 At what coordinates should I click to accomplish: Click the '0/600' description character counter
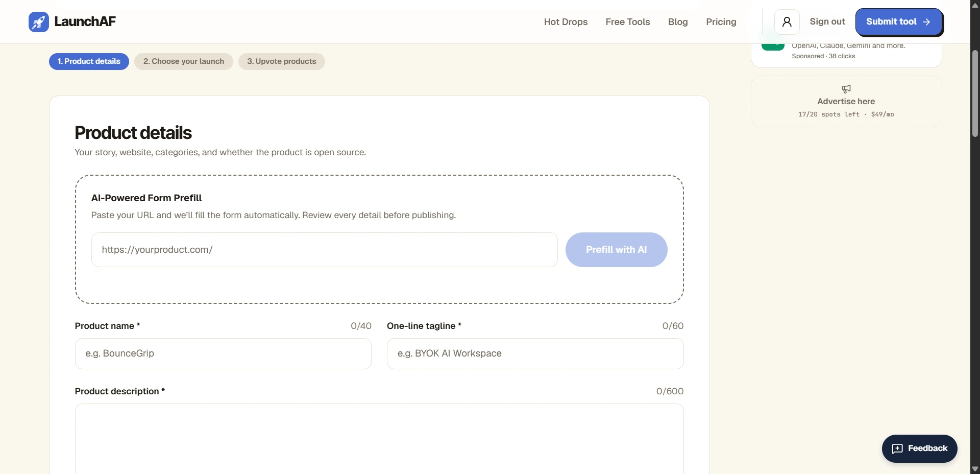click(670, 391)
